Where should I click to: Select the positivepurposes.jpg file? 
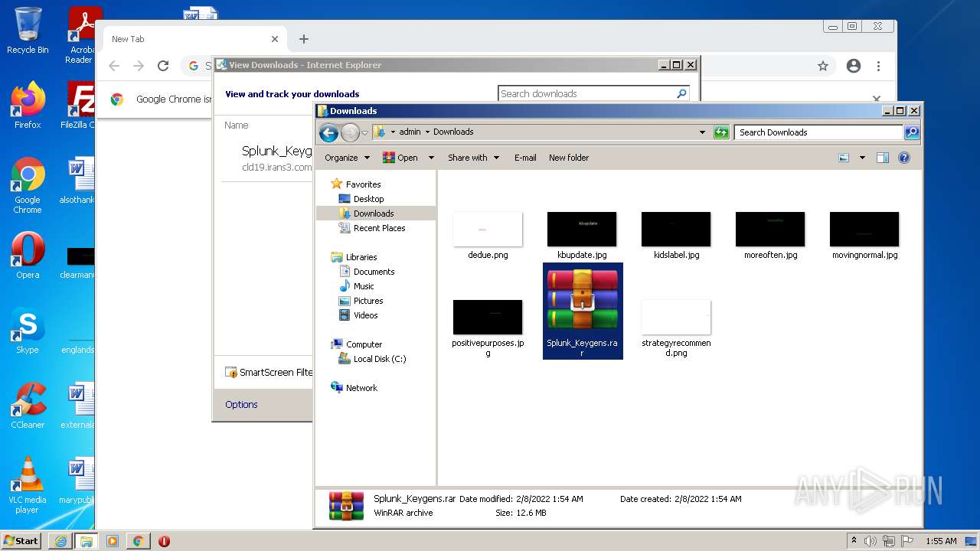coord(488,328)
